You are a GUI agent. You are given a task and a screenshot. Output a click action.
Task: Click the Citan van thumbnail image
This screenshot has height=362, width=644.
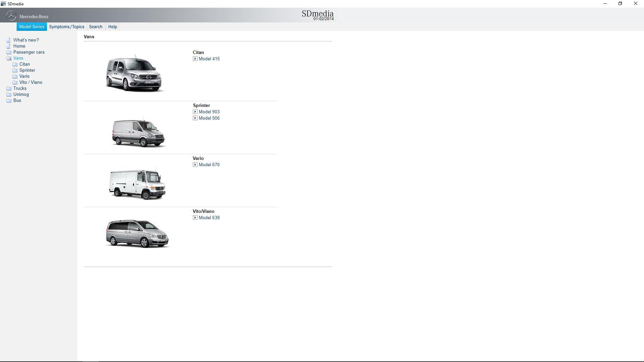[x=134, y=74]
